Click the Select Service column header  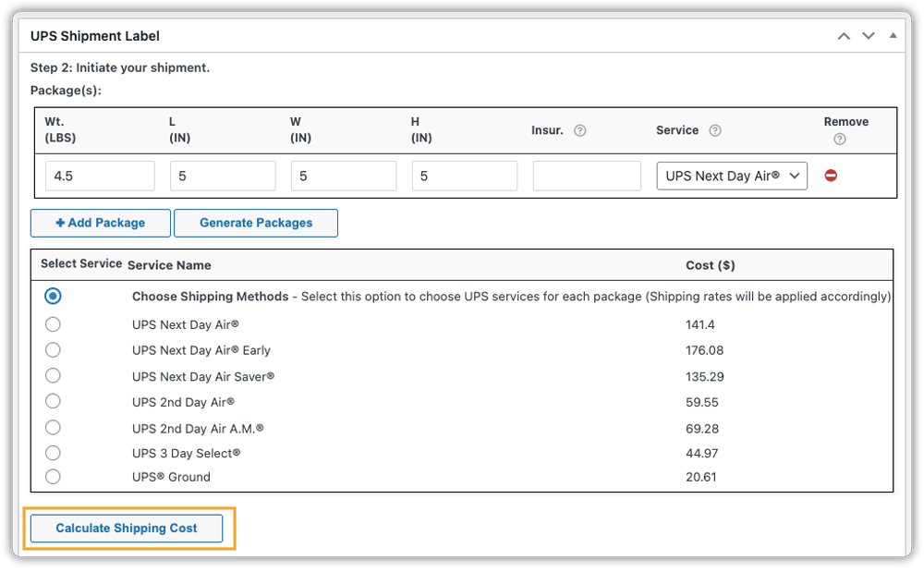(81, 264)
